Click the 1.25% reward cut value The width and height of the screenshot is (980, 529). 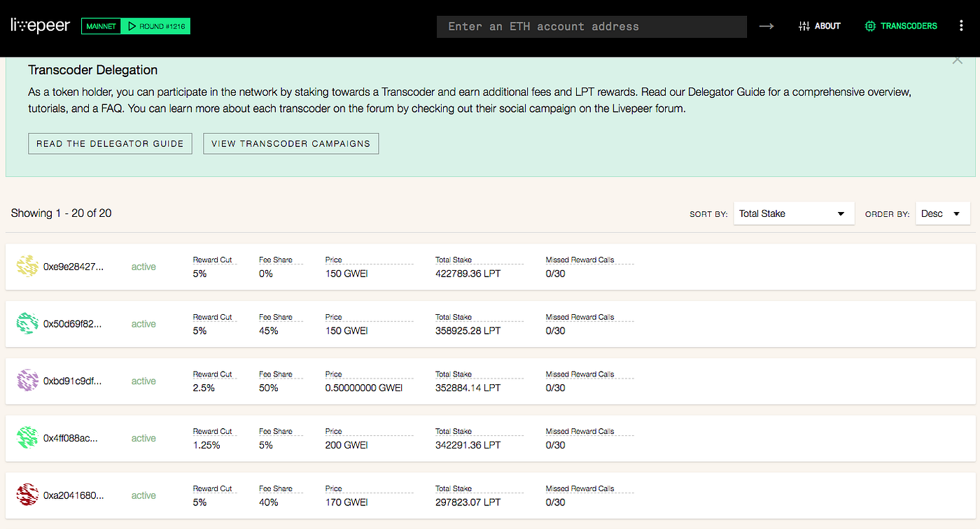[x=206, y=445]
